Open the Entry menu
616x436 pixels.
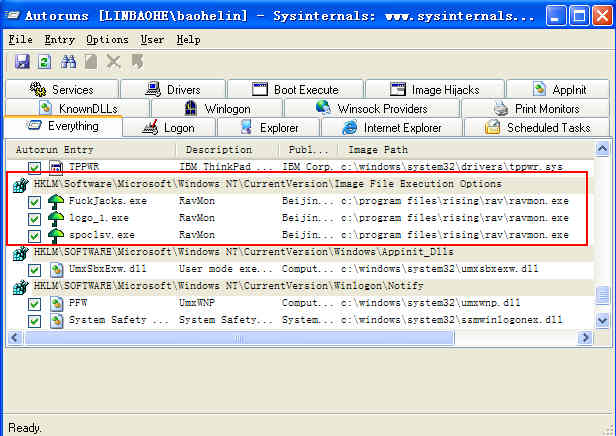59,40
